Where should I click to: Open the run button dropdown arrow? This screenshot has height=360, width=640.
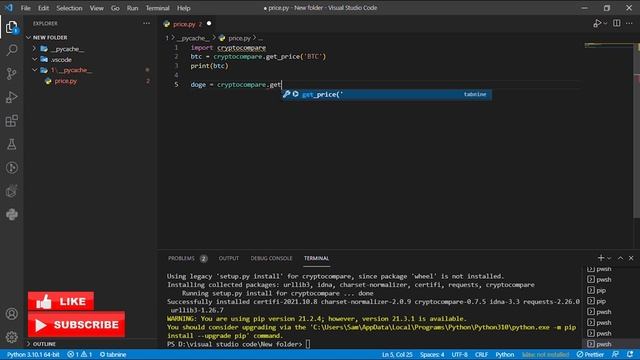click(605, 24)
